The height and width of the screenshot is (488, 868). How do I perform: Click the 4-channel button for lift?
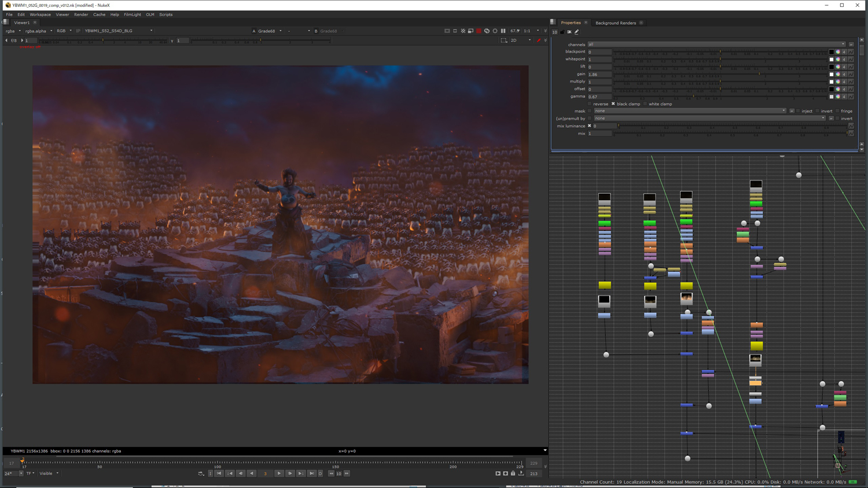[x=844, y=67]
